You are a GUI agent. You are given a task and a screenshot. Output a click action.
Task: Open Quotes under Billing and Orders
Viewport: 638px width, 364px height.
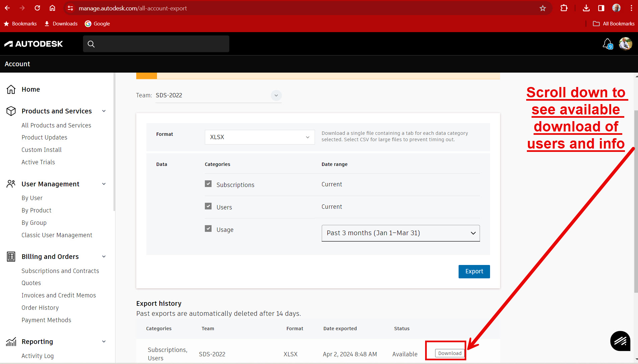coord(31,283)
